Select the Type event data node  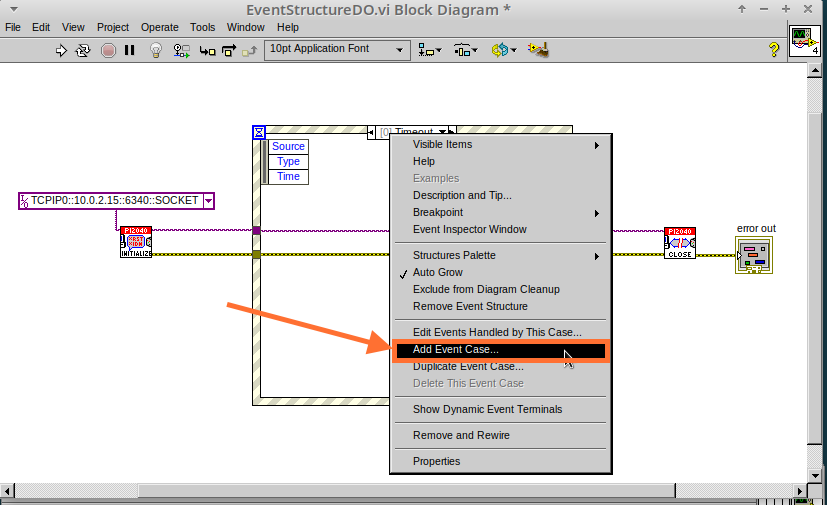point(288,161)
